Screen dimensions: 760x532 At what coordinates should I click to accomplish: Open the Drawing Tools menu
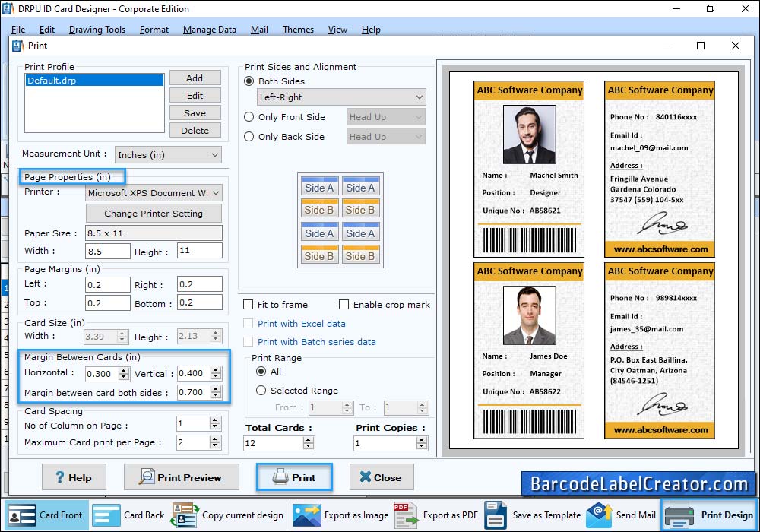tap(97, 30)
